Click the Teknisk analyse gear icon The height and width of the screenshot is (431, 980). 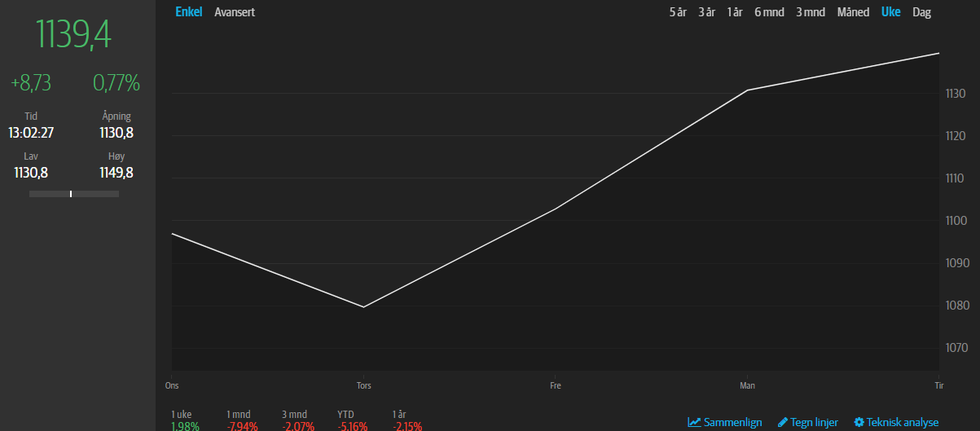point(859,422)
